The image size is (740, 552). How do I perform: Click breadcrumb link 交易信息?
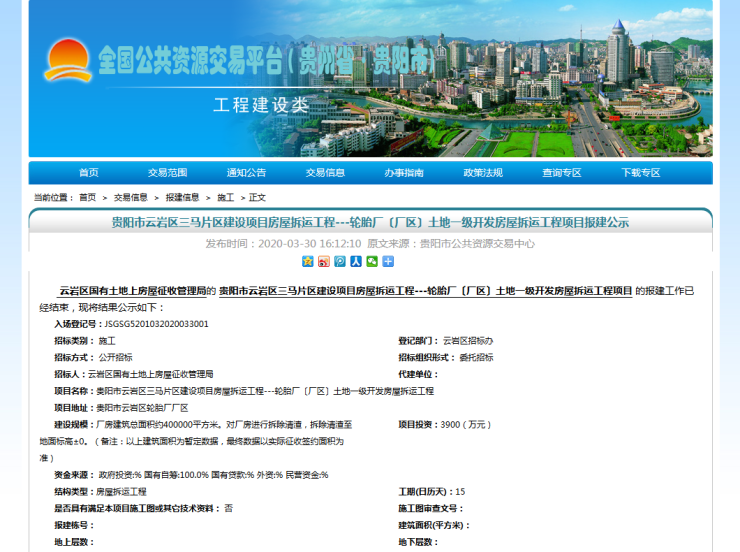pos(131,198)
